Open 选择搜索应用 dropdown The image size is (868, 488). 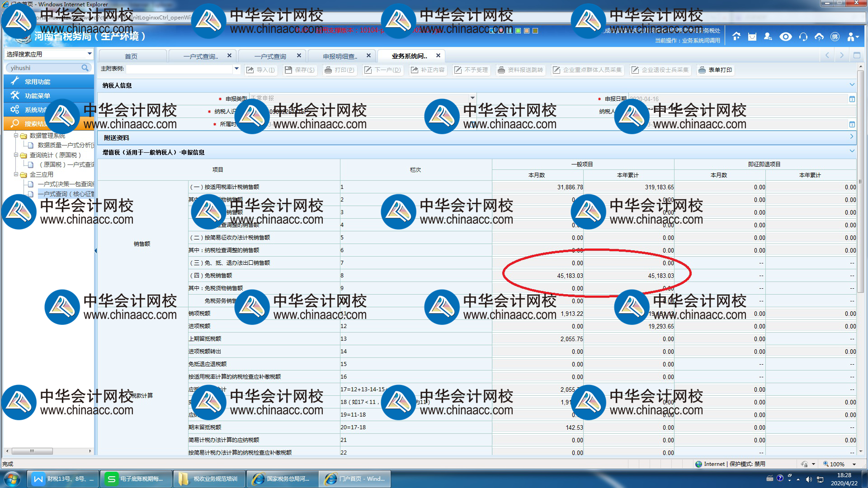point(90,54)
